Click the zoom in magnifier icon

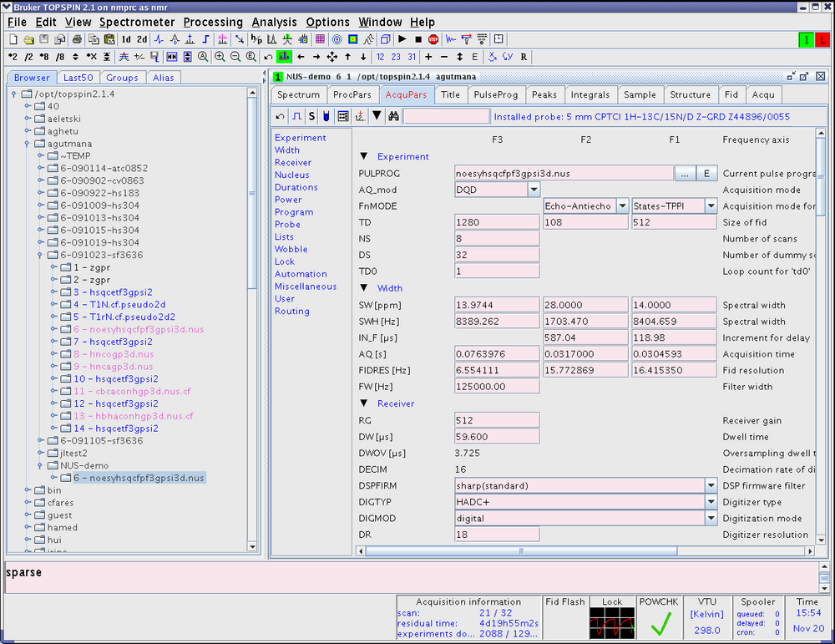coord(220,57)
